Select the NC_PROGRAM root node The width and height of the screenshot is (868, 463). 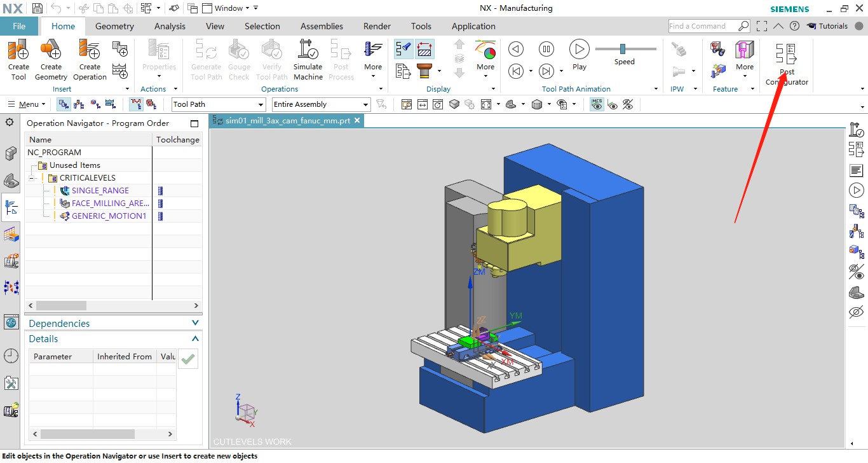pos(54,153)
